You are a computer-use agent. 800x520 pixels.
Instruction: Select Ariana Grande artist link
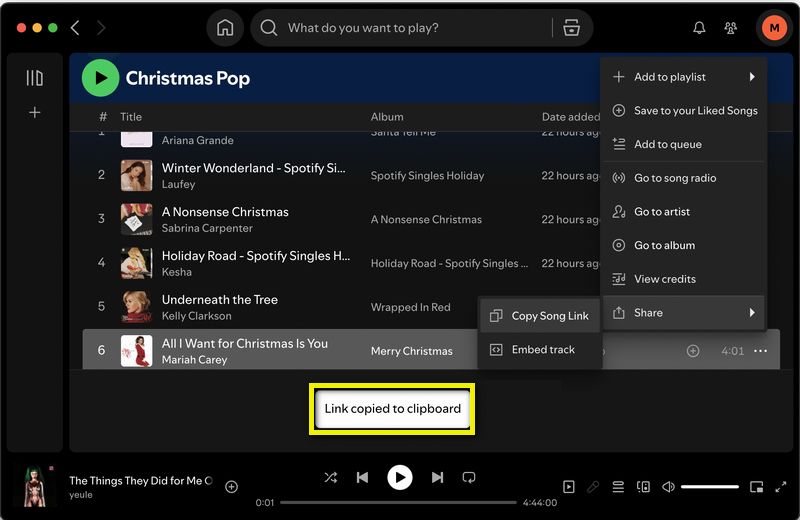(197, 140)
